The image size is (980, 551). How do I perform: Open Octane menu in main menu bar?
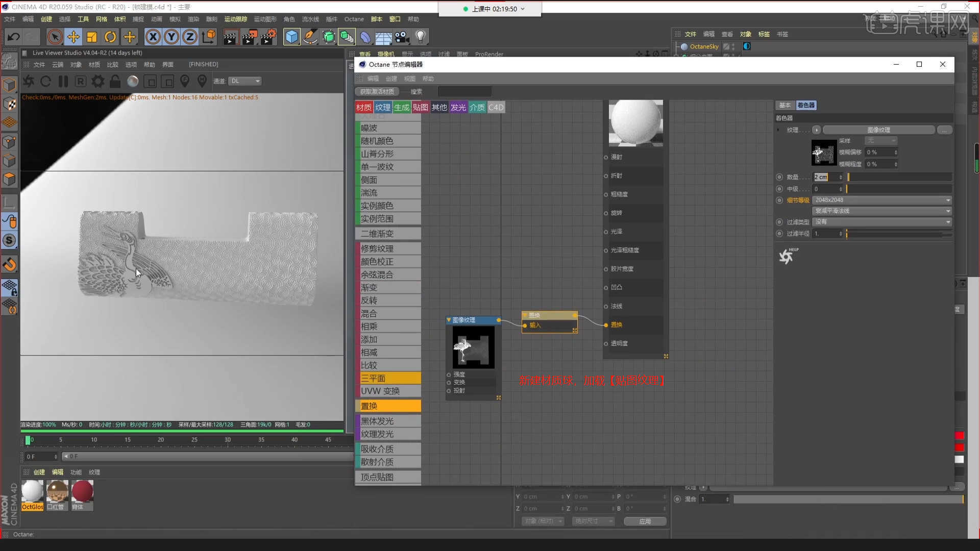coord(354,19)
